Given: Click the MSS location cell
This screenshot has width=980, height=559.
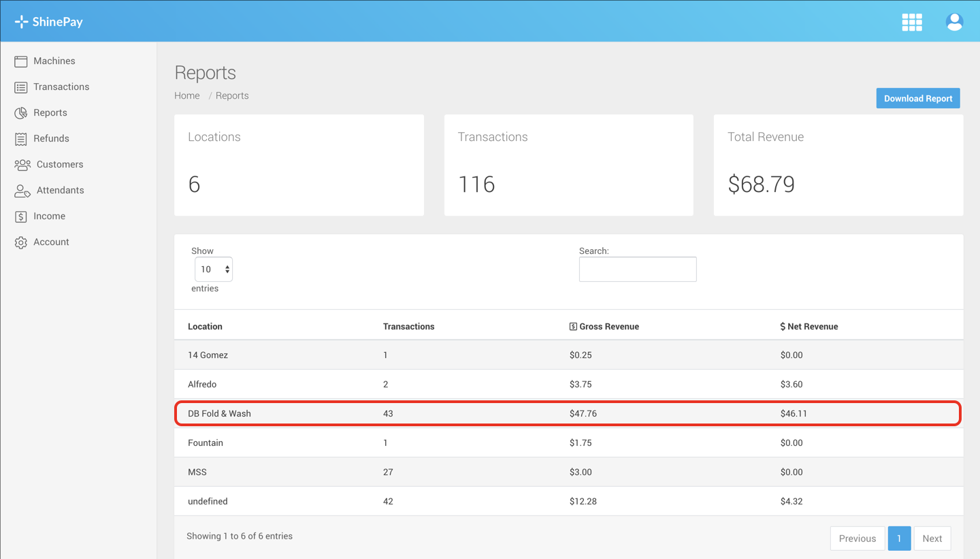Looking at the screenshot, I should pos(197,472).
